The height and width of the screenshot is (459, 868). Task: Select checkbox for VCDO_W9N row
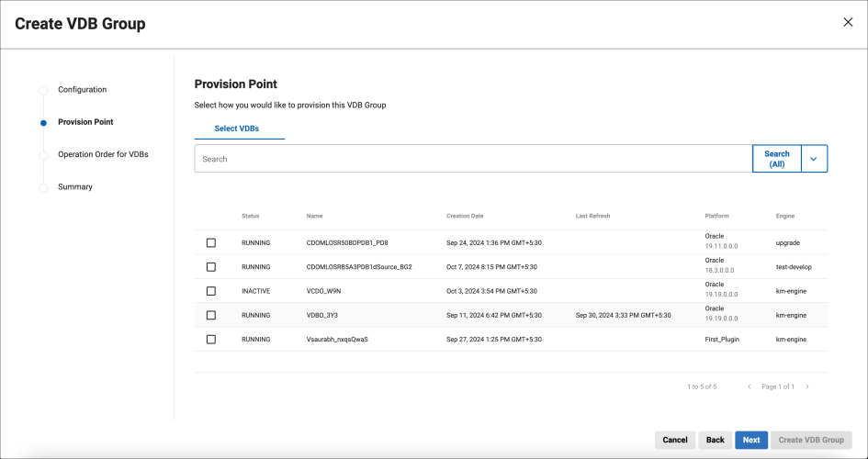(211, 291)
